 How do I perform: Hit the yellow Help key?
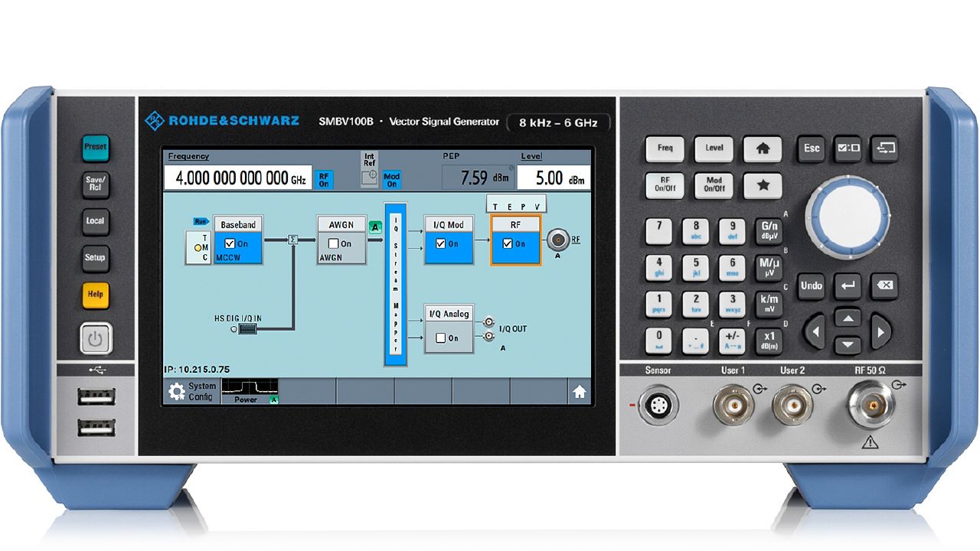click(x=96, y=294)
